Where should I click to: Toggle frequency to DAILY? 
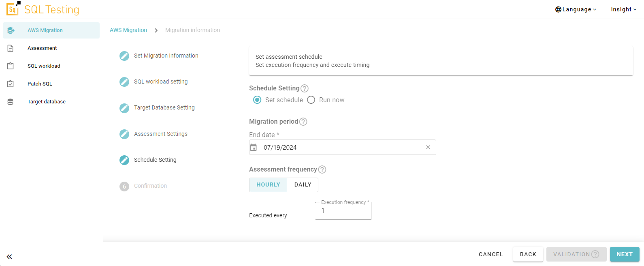tap(303, 184)
